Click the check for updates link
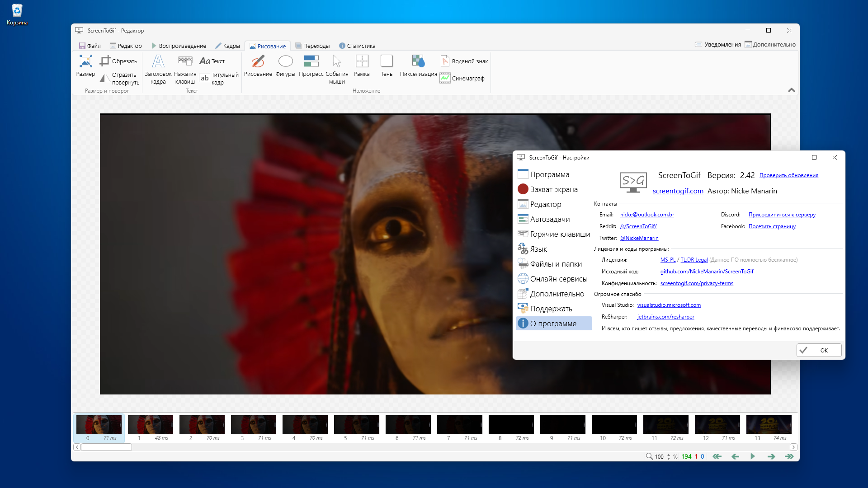Viewport: 868px width, 488px height. point(788,175)
